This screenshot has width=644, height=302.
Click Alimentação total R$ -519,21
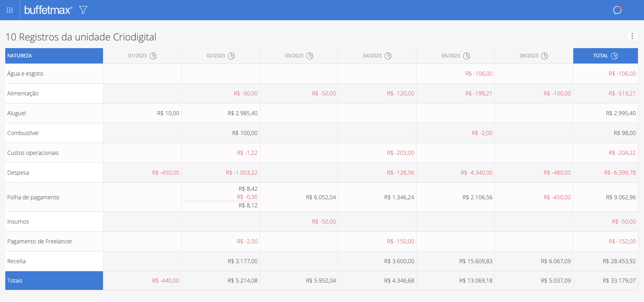click(622, 93)
